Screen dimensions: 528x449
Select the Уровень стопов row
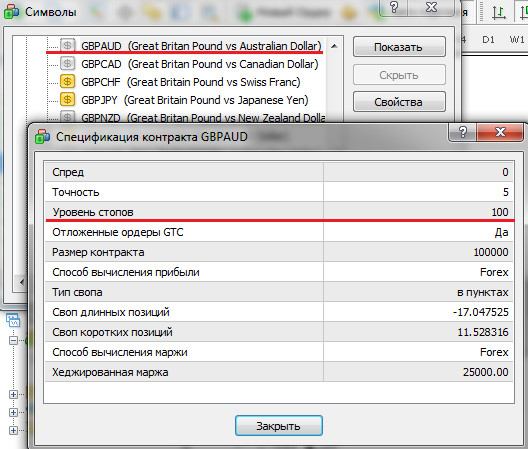[279, 212]
